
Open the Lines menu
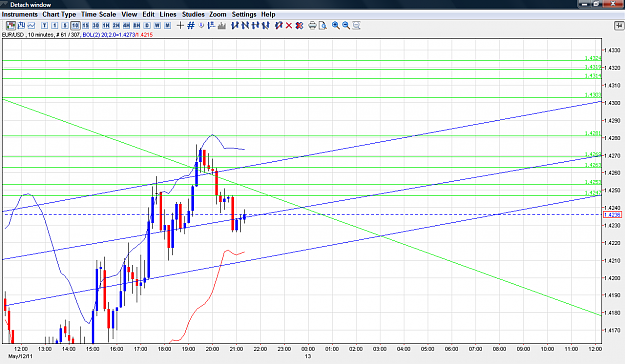(x=168, y=14)
